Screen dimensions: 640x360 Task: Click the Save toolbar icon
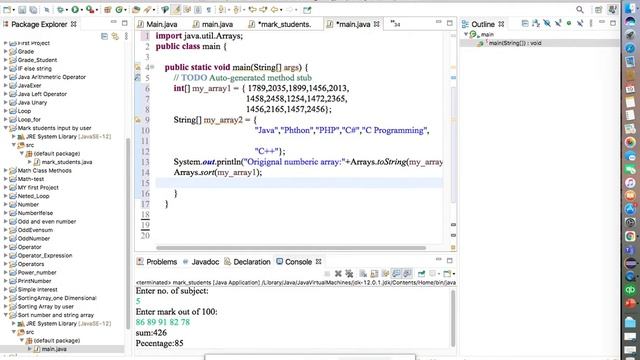click(22, 9)
